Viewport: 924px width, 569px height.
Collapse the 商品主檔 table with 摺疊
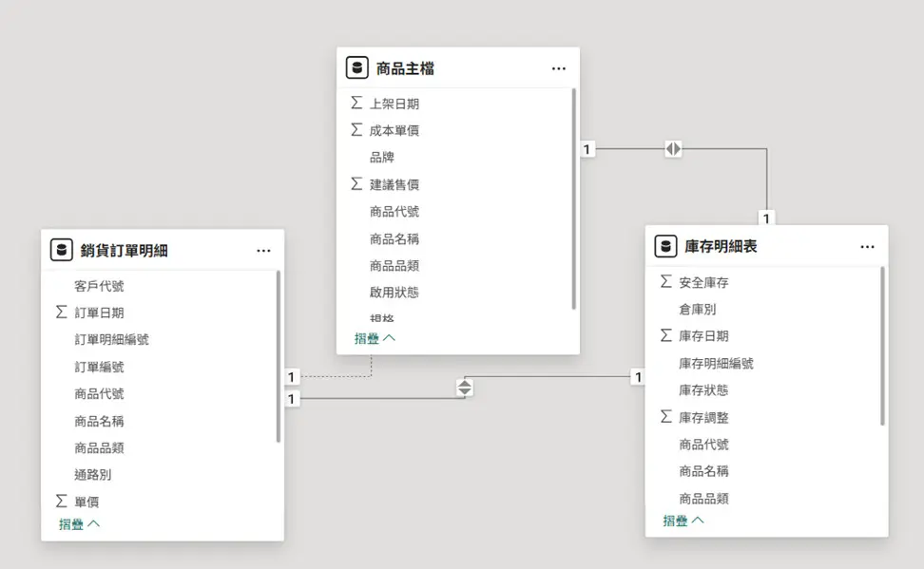tap(375, 338)
